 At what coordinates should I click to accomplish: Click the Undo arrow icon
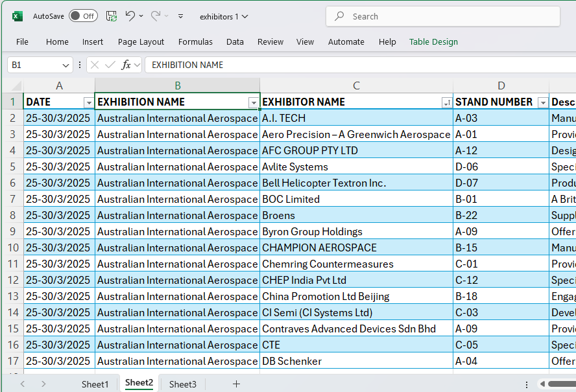[130, 16]
